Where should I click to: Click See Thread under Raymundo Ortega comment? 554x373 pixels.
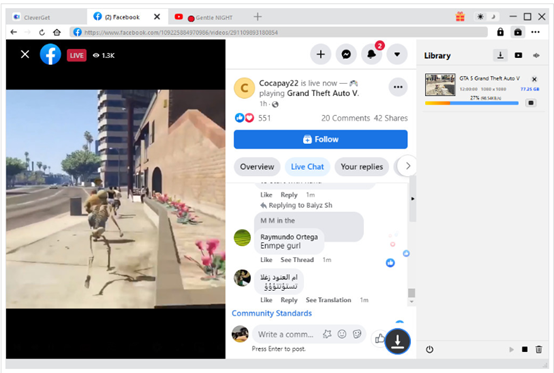coord(297,260)
